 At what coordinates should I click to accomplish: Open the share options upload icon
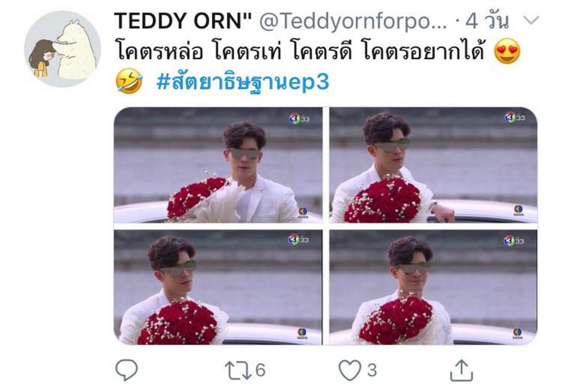tap(462, 370)
